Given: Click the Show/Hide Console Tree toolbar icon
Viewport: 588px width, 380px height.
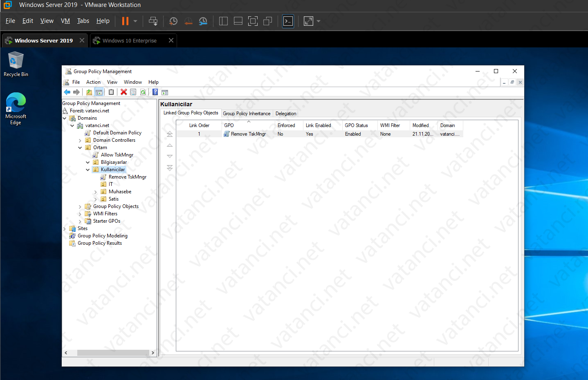Looking at the screenshot, I should point(99,92).
